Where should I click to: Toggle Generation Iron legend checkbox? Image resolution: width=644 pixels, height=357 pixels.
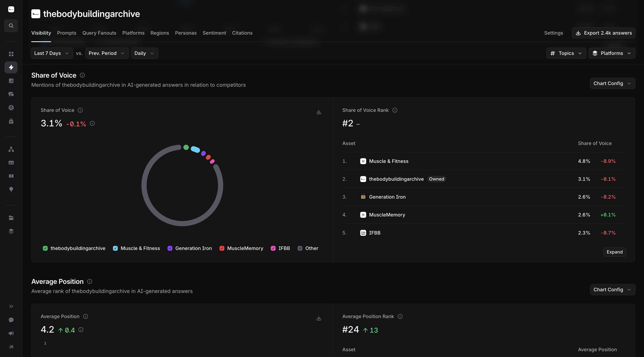point(170,248)
